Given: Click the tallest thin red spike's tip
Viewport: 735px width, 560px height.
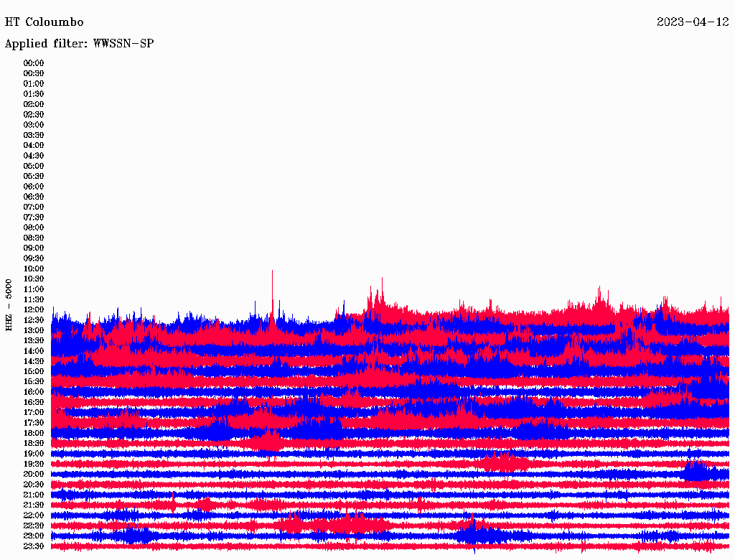Looking at the screenshot, I should (x=272, y=271).
